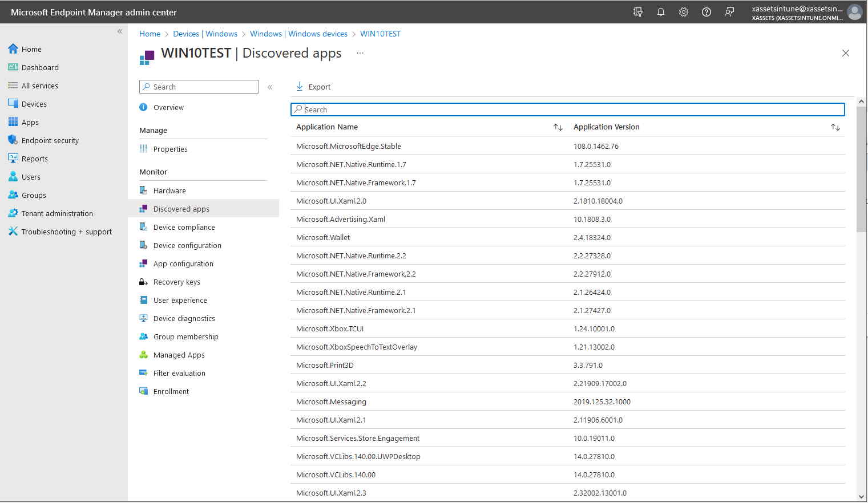The image size is (868, 503).
Task: Collapse the left navigation with its chevron
Action: (x=119, y=31)
